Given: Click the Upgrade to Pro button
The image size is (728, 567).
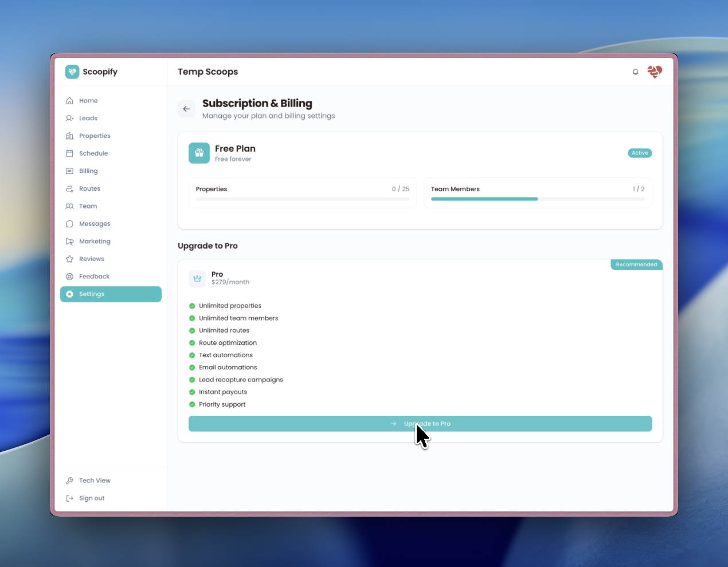Looking at the screenshot, I should [420, 423].
